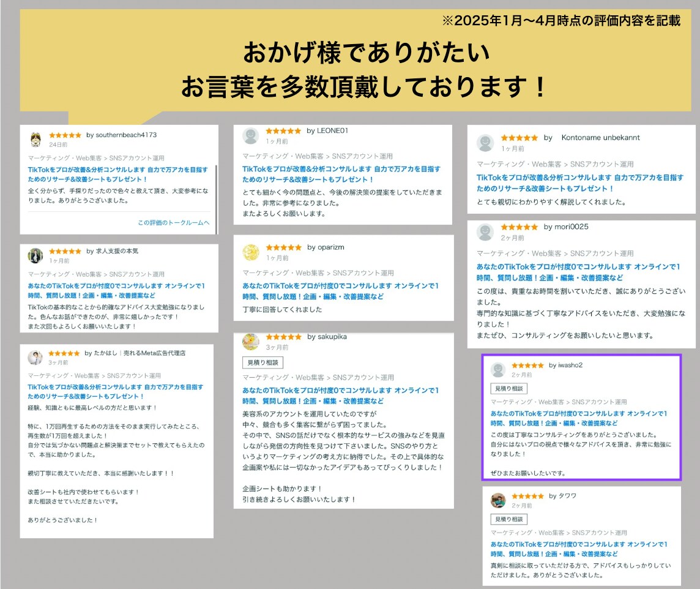The width and height of the screenshot is (700, 589).
Task: Click 3ヶ月前 date under sakupika
Action: click(x=277, y=347)
